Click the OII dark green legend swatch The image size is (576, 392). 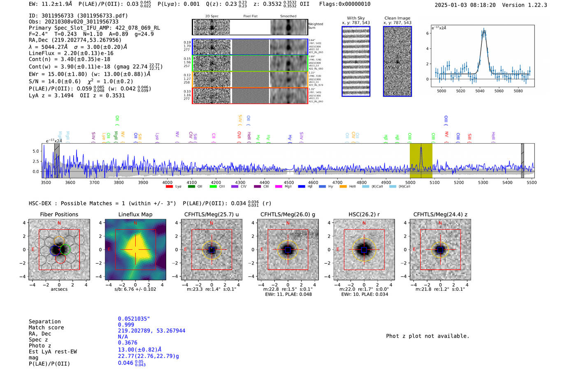pos(191,187)
